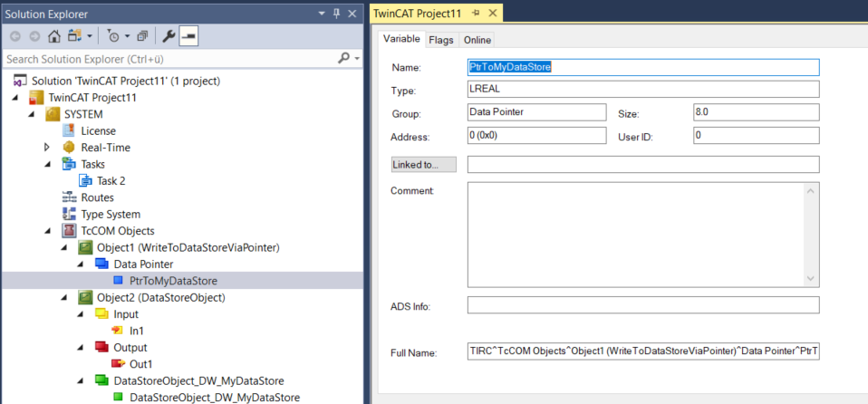This screenshot has height=404, width=868.
Task: Click the ADS Info field
Action: [643, 305]
